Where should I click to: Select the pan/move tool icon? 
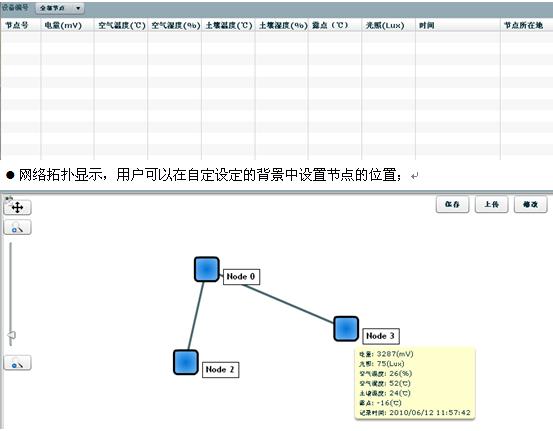point(17,207)
